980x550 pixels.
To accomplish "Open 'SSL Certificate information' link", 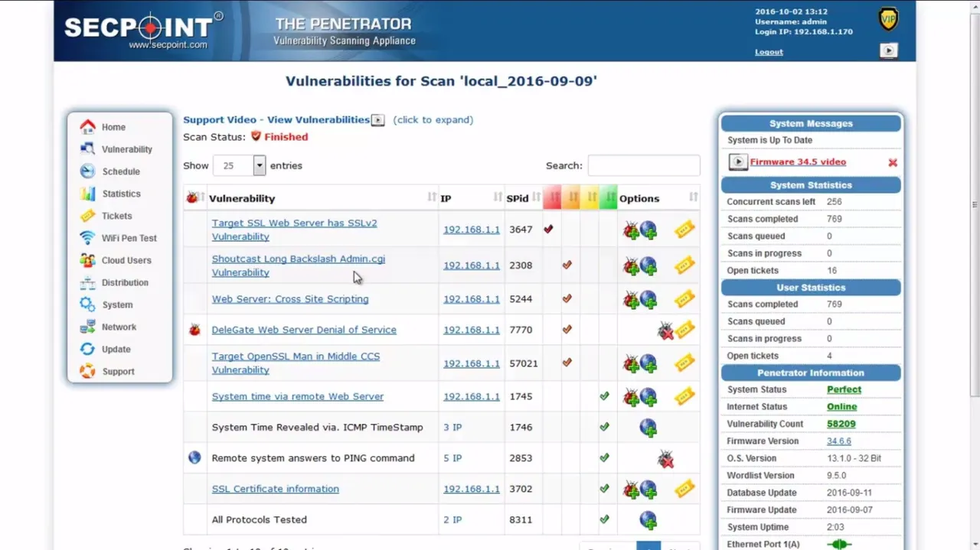I will coord(275,489).
